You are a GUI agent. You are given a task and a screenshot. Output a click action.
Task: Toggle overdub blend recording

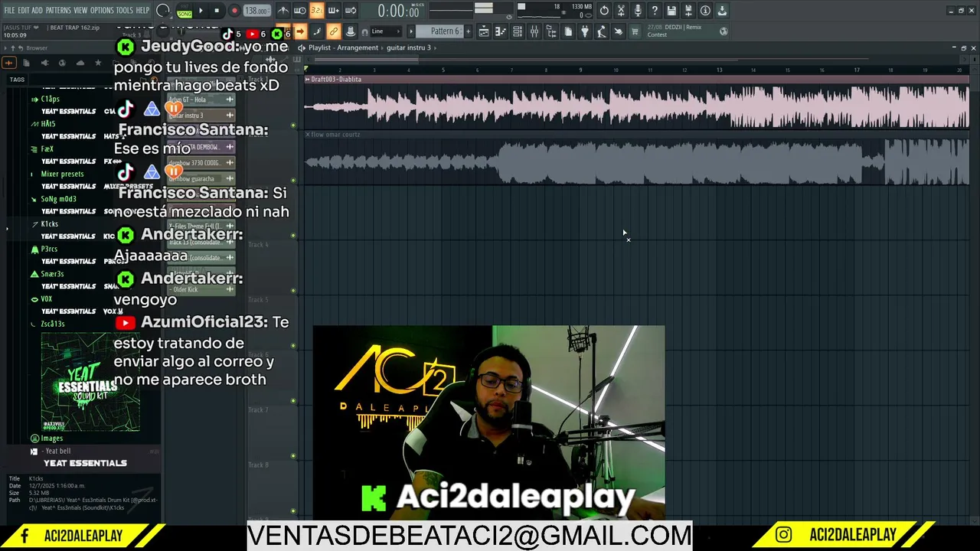tap(333, 11)
